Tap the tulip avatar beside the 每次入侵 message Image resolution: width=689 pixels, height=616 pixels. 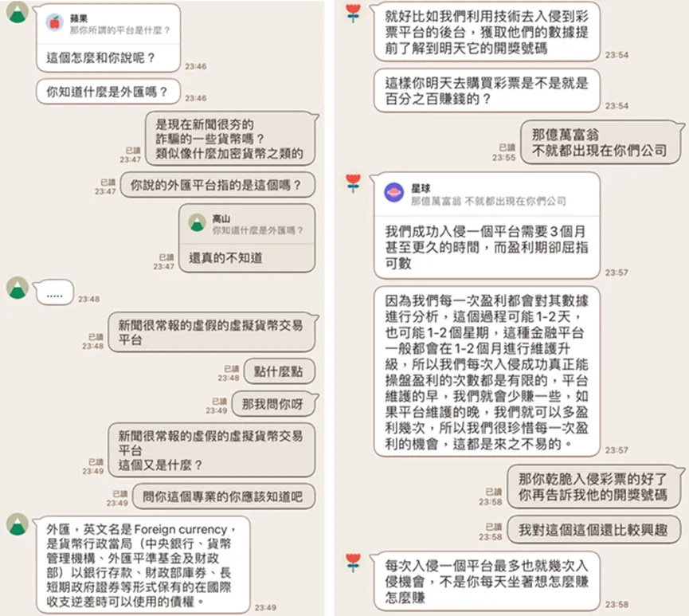pos(353,563)
